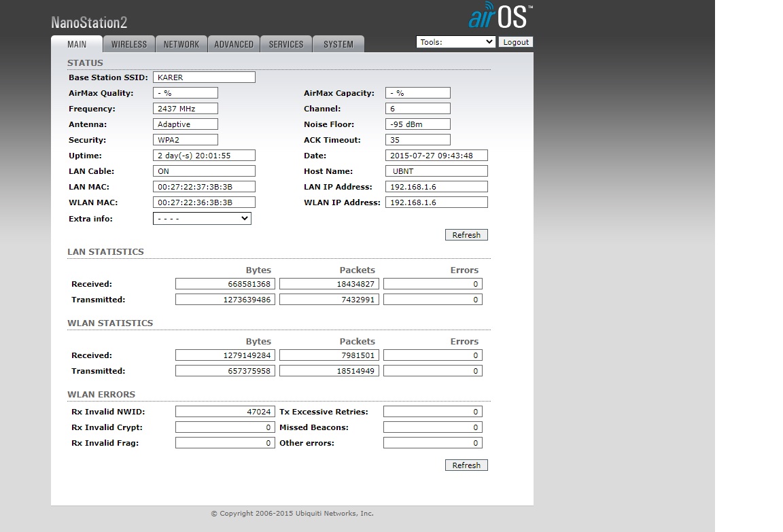Image resolution: width=783 pixels, height=532 pixels.
Task: Click the Tx Excessive Retries field
Action: click(x=433, y=412)
